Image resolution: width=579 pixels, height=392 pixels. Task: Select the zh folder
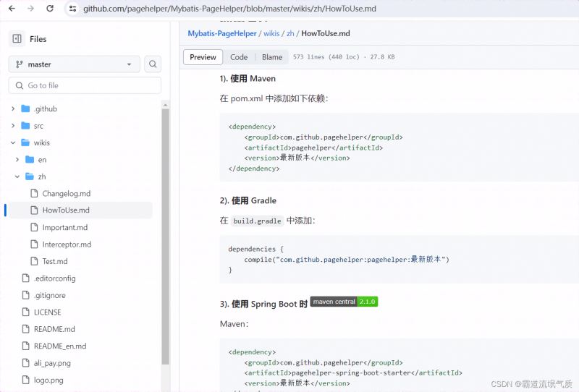coord(42,176)
